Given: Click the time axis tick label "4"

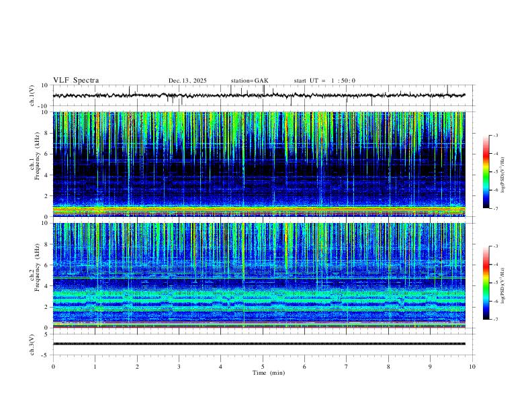Looking at the screenshot, I should coord(220,367).
